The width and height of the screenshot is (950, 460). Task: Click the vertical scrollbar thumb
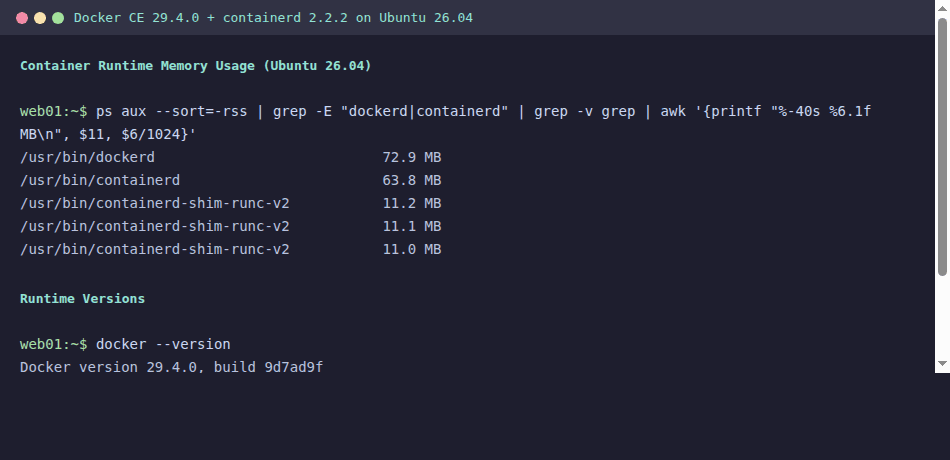942,147
